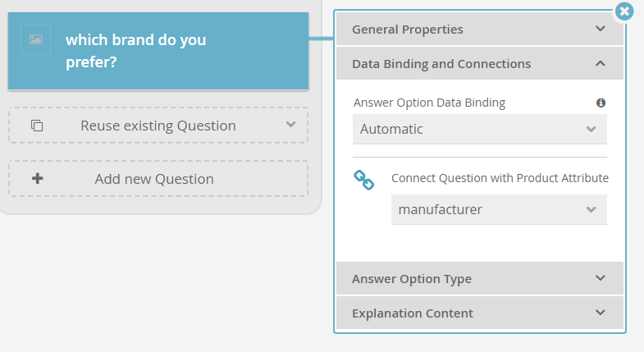Collapse the Data Binding and Connections section
This screenshot has width=644, height=352.
(479, 64)
